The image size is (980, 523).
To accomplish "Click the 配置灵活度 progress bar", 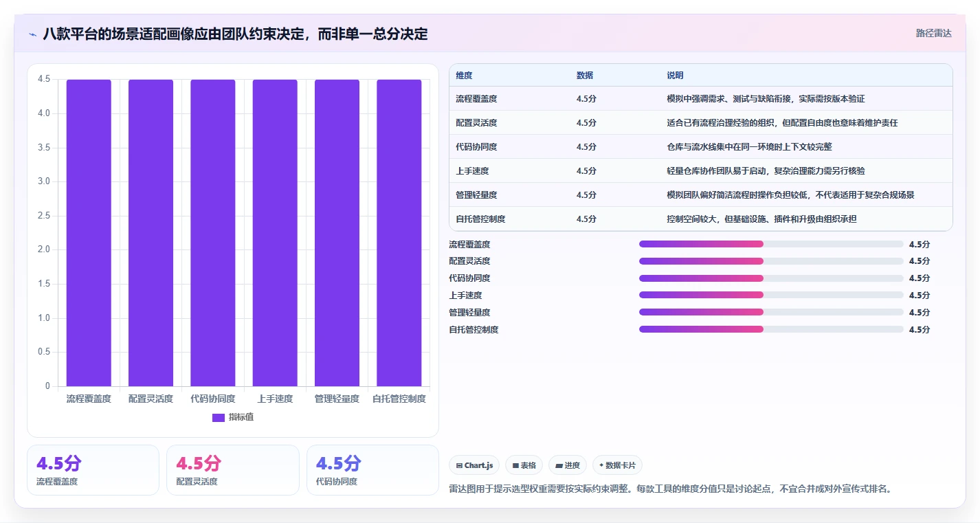I will pos(771,261).
